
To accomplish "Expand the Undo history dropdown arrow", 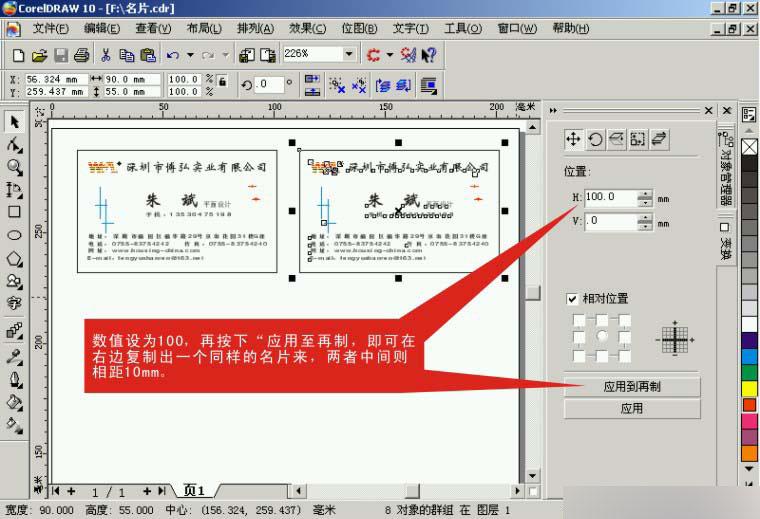I will click(x=190, y=55).
